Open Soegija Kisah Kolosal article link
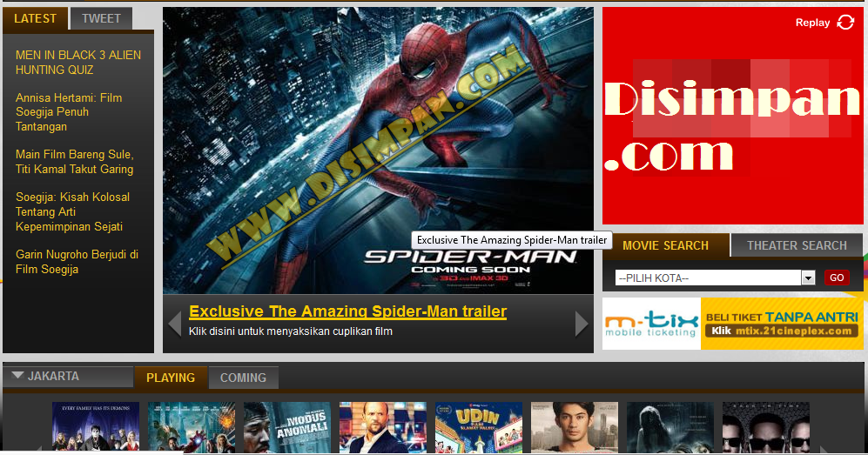Screen dimensions: 868x455 [72, 211]
